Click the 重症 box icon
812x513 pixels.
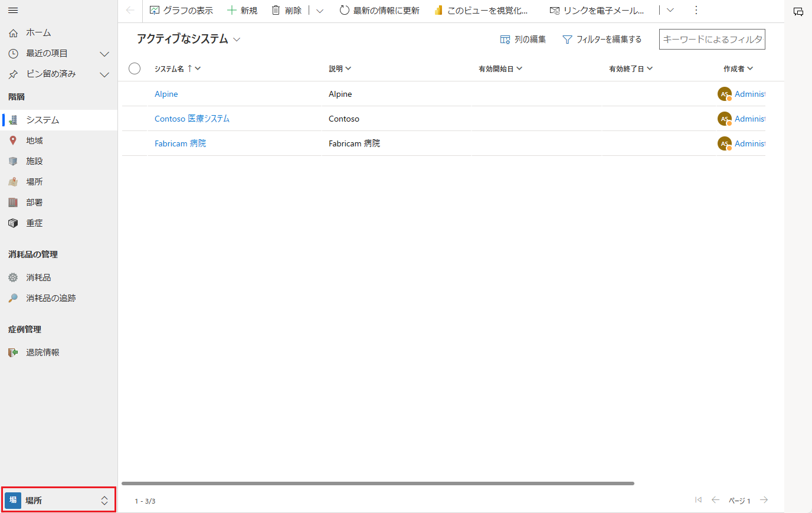tap(13, 223)
